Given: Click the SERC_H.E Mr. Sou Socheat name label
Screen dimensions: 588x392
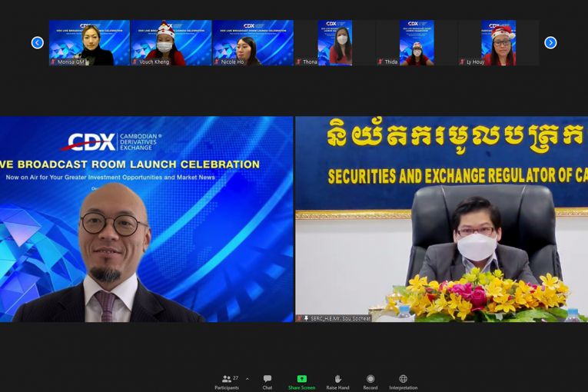Looking at the screenshot, I should (341, 318).
